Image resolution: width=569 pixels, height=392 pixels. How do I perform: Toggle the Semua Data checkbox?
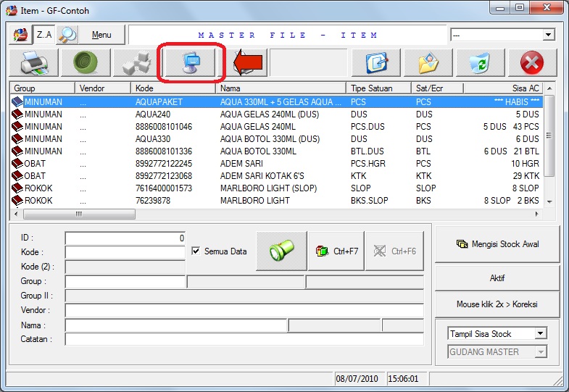pos(196,251)
